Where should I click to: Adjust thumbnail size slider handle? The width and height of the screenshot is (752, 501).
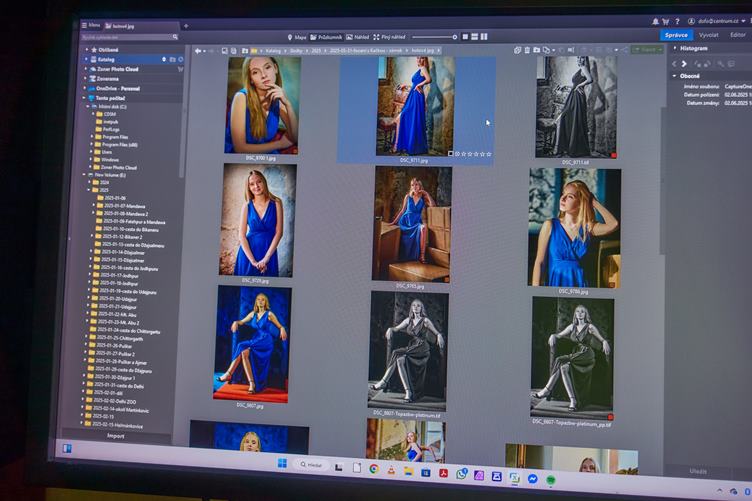pos(455,37)
